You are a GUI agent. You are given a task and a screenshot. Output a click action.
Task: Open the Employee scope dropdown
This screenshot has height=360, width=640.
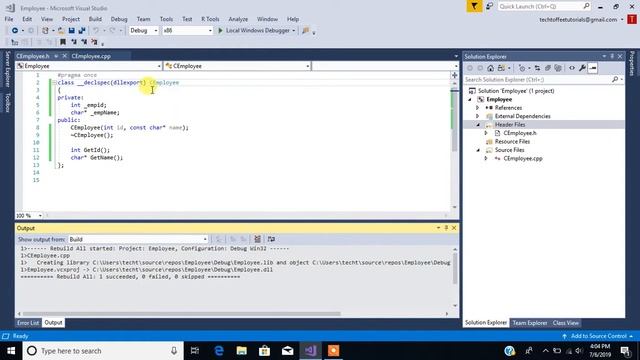89,66
